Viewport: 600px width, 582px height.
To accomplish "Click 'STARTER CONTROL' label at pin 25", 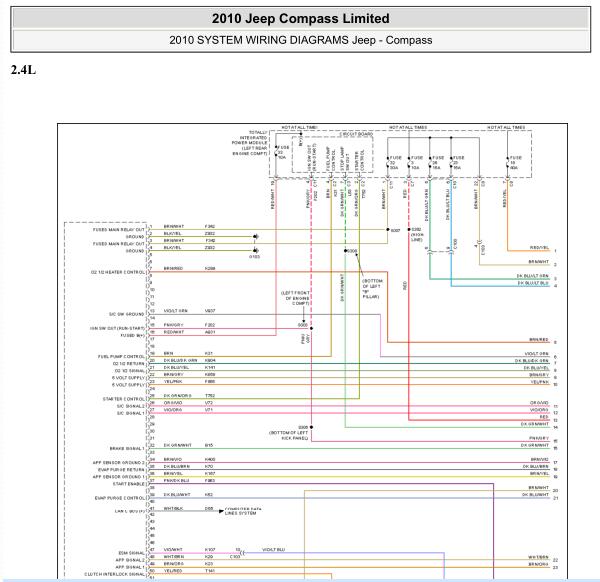I will 124,399.
